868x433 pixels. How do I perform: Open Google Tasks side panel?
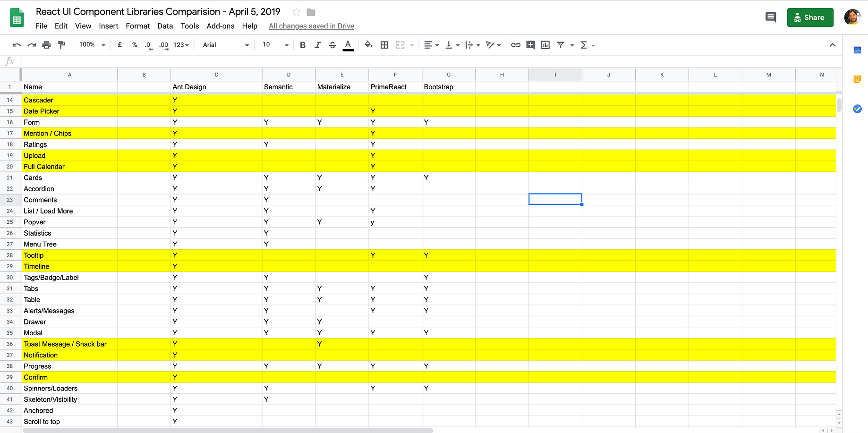[857, 109]
